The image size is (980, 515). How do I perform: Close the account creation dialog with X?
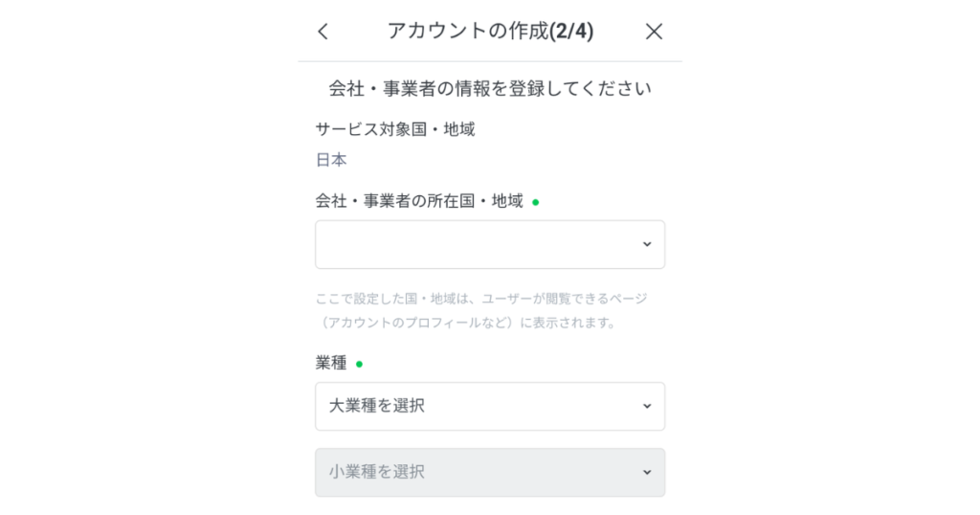[654, 32]
